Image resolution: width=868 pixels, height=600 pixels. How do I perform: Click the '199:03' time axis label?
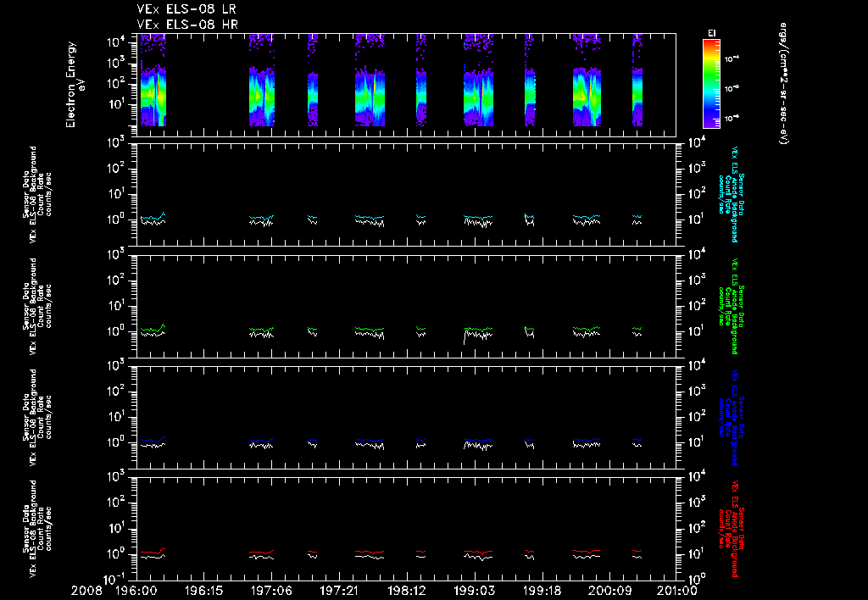[475, 592]
